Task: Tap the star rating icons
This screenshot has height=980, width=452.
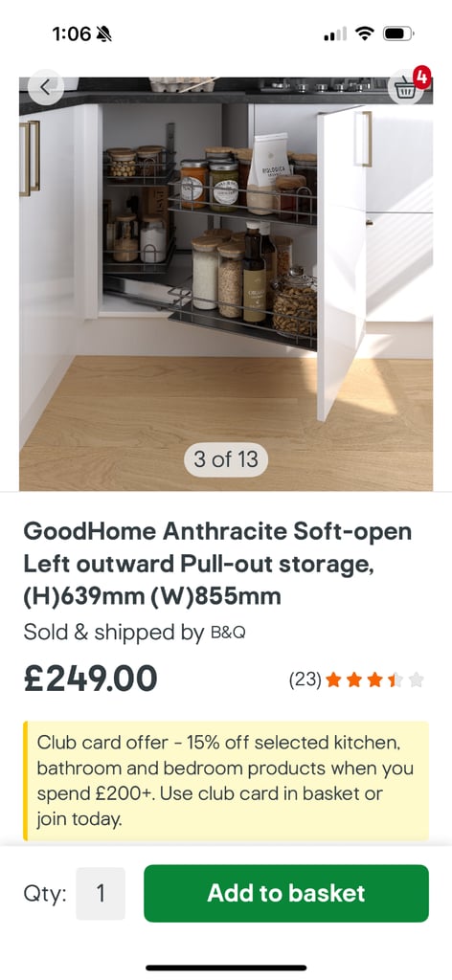Action: [x=374, y=679]
